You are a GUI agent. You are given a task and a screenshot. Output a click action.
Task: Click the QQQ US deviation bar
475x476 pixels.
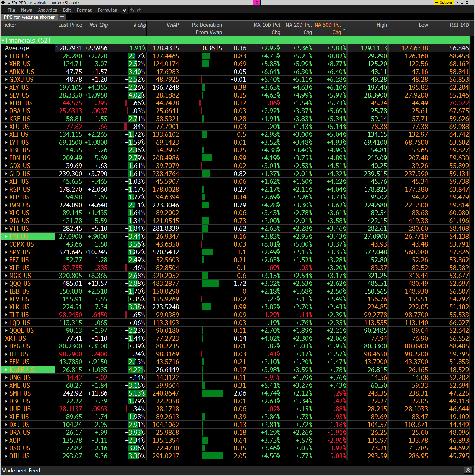click(210, 283)
